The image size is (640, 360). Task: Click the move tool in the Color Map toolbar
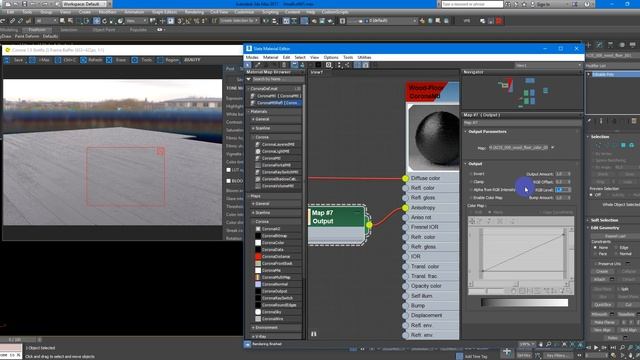coord(473,221)
